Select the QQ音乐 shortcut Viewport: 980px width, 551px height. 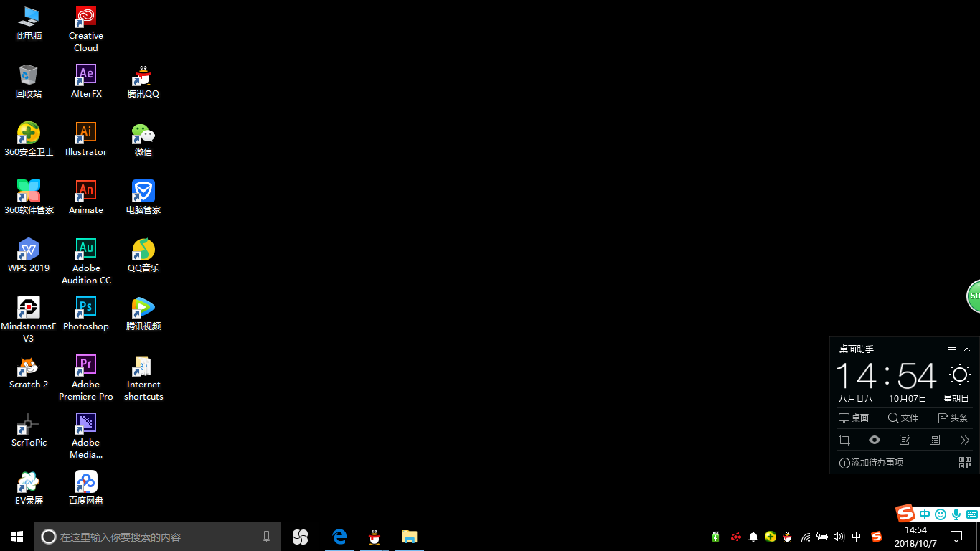click(x=143, y=256)
